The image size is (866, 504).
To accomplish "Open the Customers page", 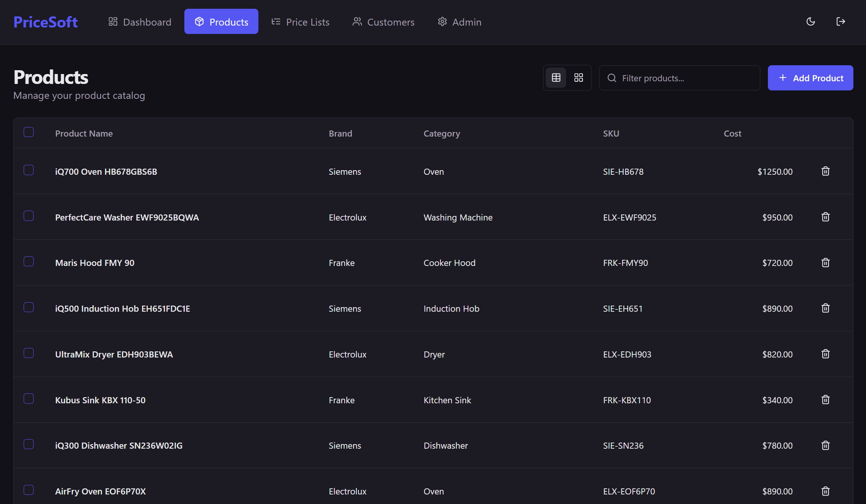I will coord(383,22).
